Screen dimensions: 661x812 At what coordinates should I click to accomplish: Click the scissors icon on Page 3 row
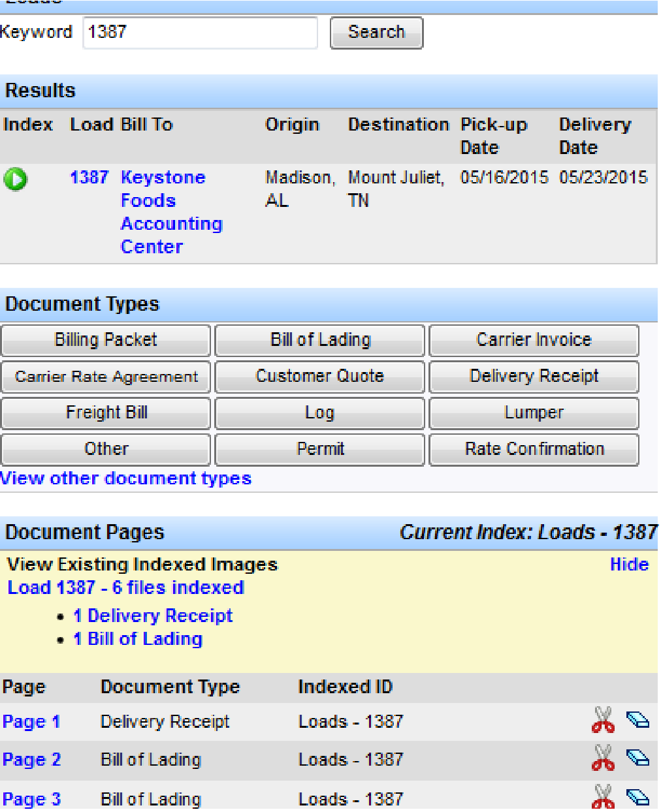(603, 797)
